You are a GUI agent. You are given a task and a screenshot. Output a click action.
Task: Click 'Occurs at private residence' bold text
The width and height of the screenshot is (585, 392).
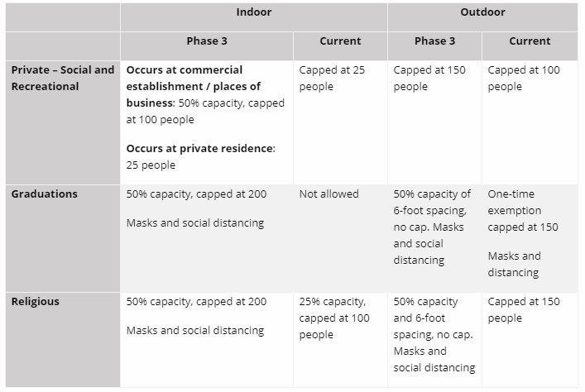pos(199,148)
